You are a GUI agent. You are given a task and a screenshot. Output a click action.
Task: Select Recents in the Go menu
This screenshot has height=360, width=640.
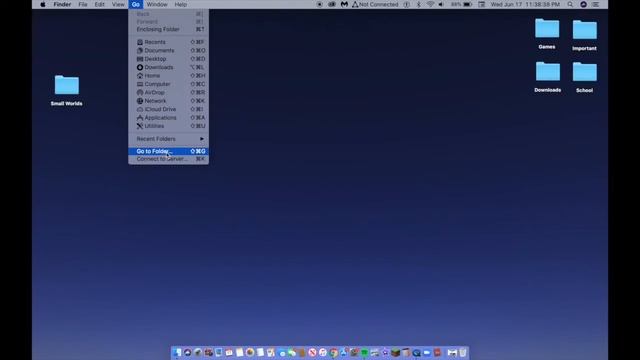click(169, 42)
